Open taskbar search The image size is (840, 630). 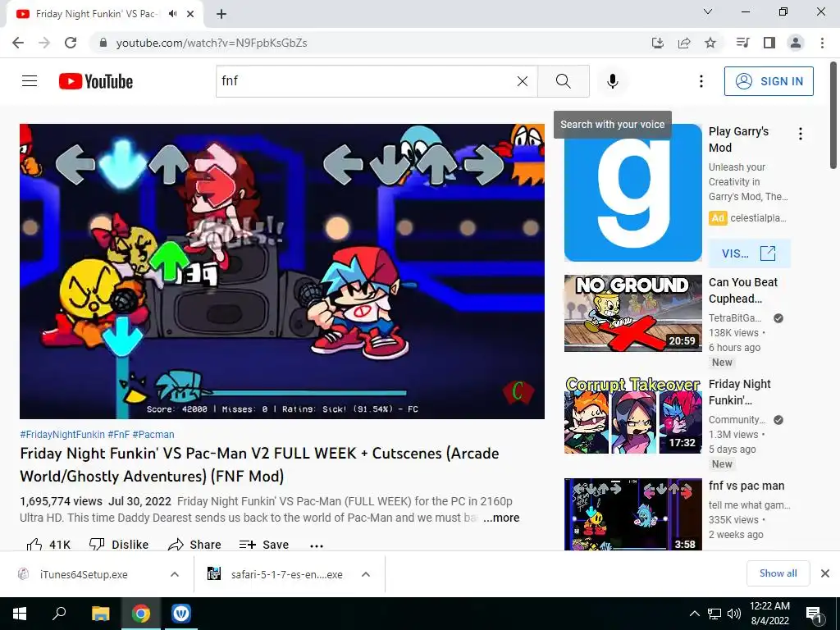(59, 614)
